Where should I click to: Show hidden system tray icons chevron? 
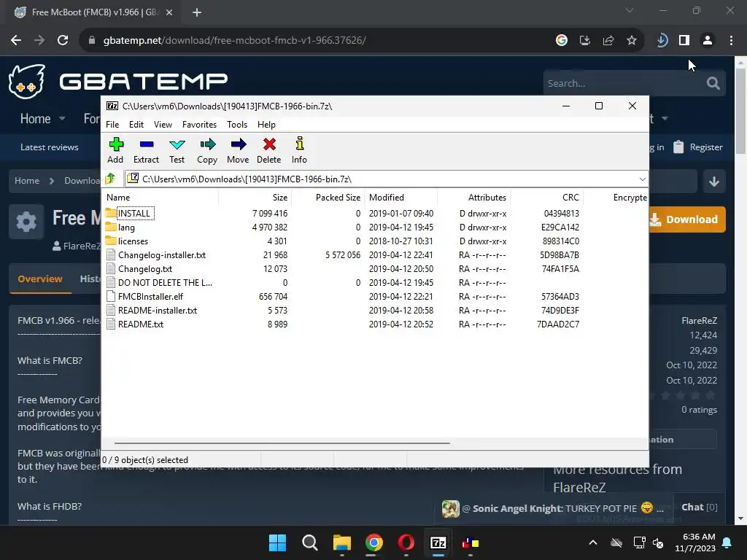592,542
